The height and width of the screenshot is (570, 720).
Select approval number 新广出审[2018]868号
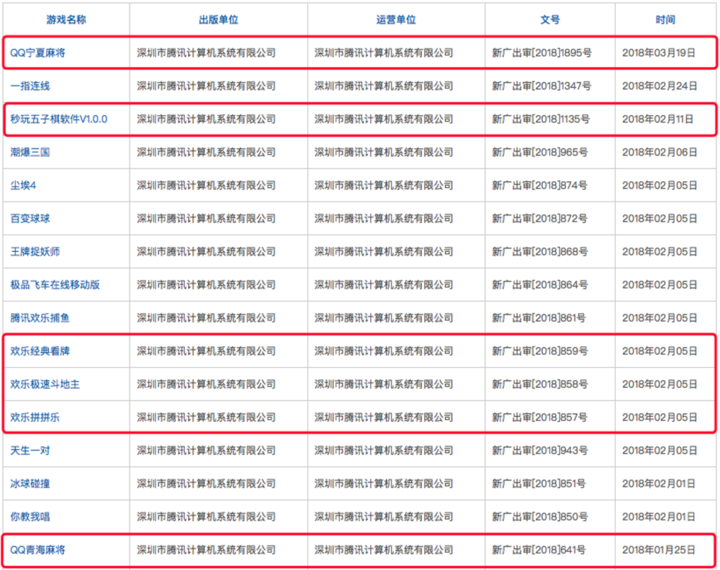540,251
